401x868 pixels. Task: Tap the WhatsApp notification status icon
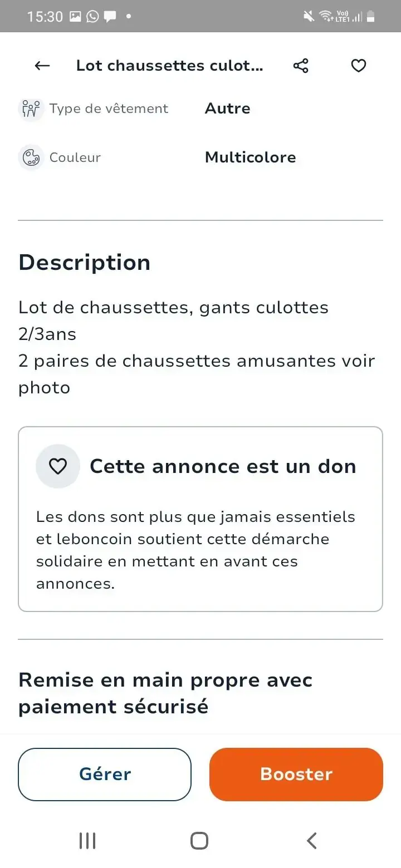coord(92,17)
